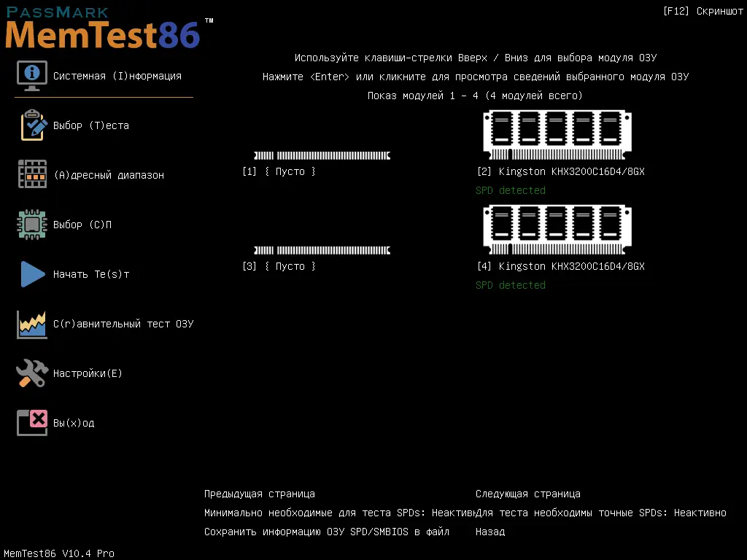Click the RAM benchmark chart icon
This screenshot has height=560, width=747.
click(32, 324)
